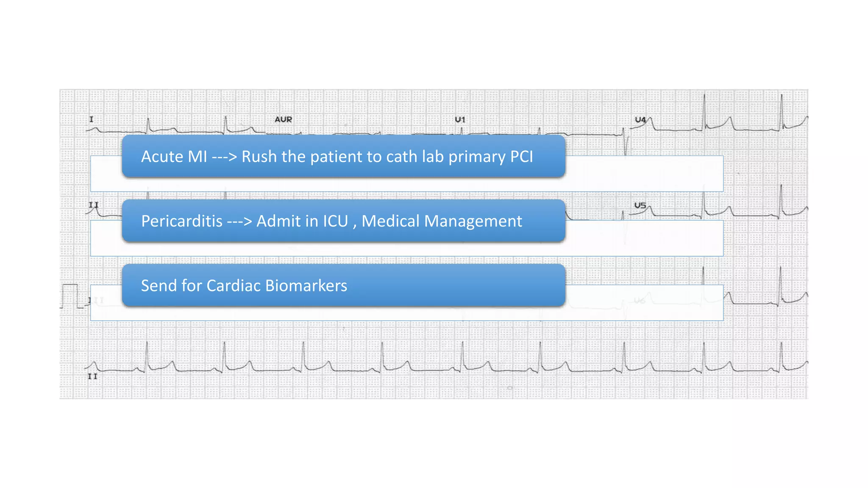Image resolution: width=868 pixels, height=488 pixels.
Task: Click the lead I label
Action: 91,119
